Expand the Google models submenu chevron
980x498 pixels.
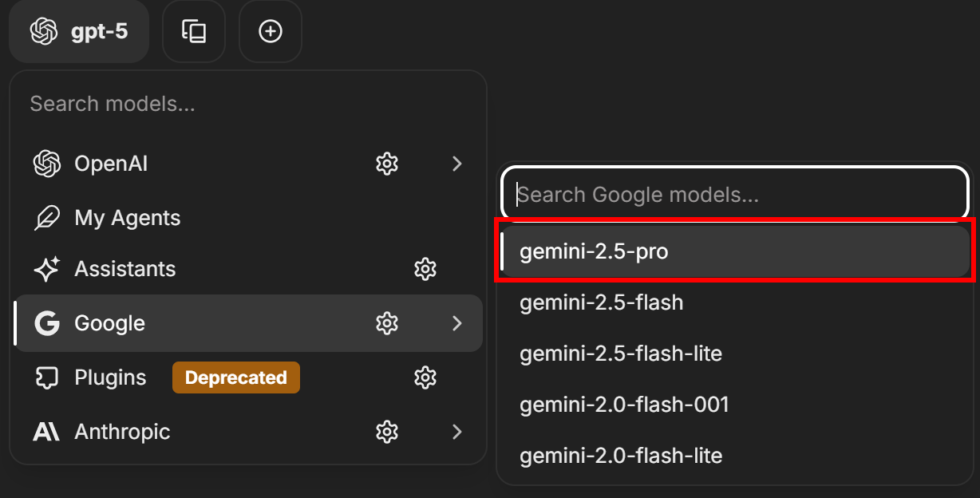[456, 323]
